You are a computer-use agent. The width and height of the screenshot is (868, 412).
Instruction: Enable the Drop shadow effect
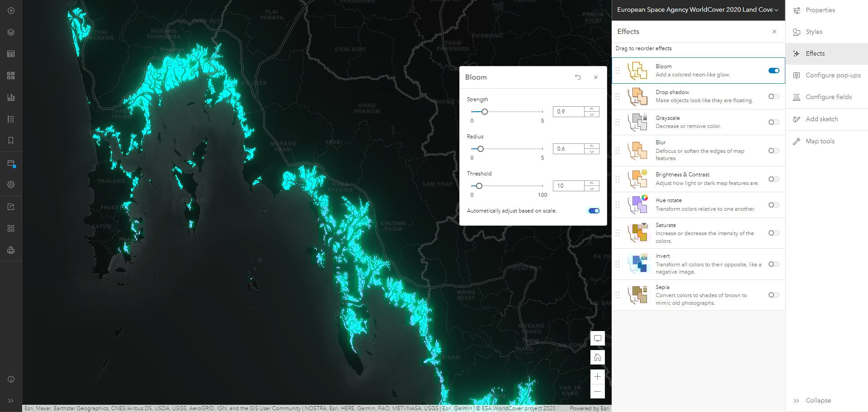click(774, 96)
